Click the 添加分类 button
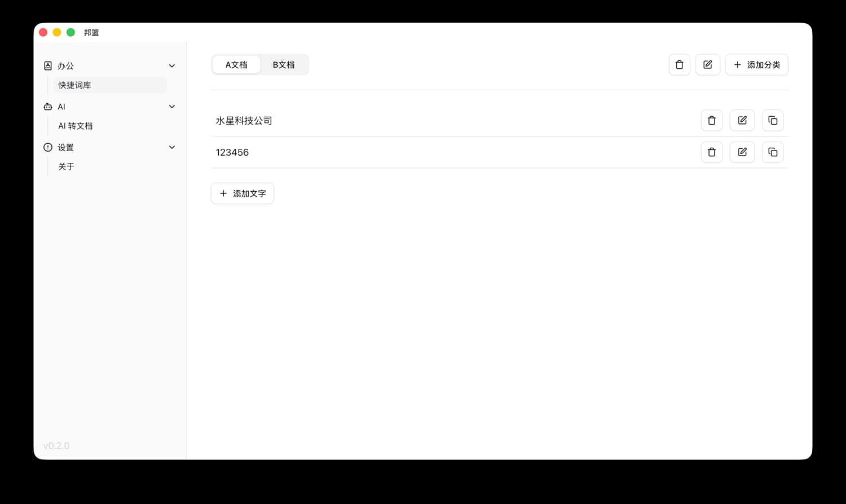The width and height of the screenshot is (846, 504). coord(756,65)
